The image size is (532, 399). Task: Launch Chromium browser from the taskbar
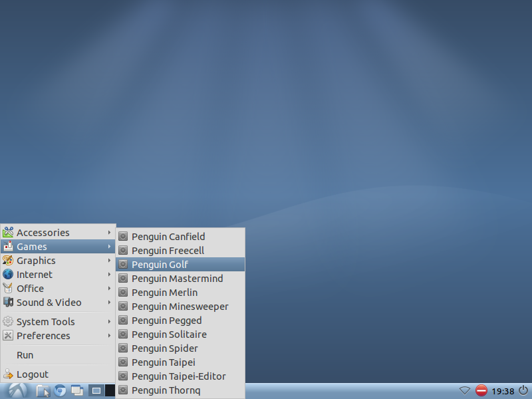60,391
